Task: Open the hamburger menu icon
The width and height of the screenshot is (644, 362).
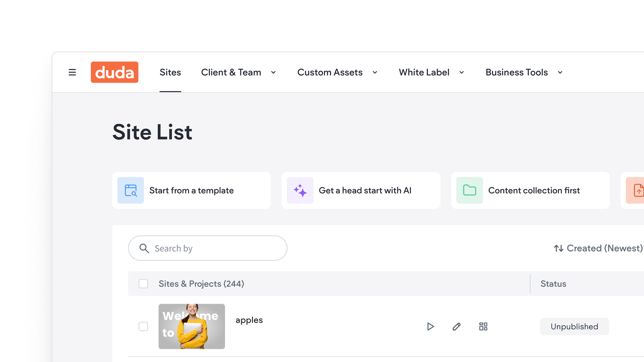Action: pyautogui.click(x=72, y=72)
